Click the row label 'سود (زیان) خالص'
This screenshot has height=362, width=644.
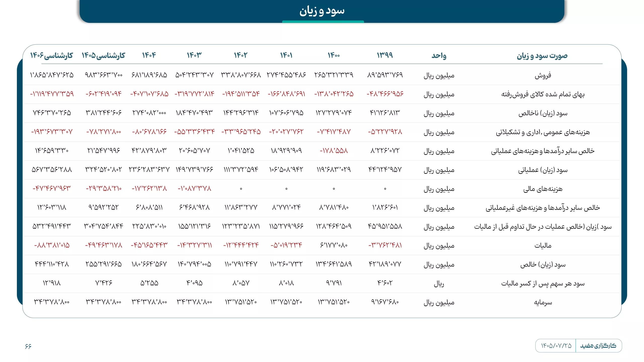[x=543, y=265]
